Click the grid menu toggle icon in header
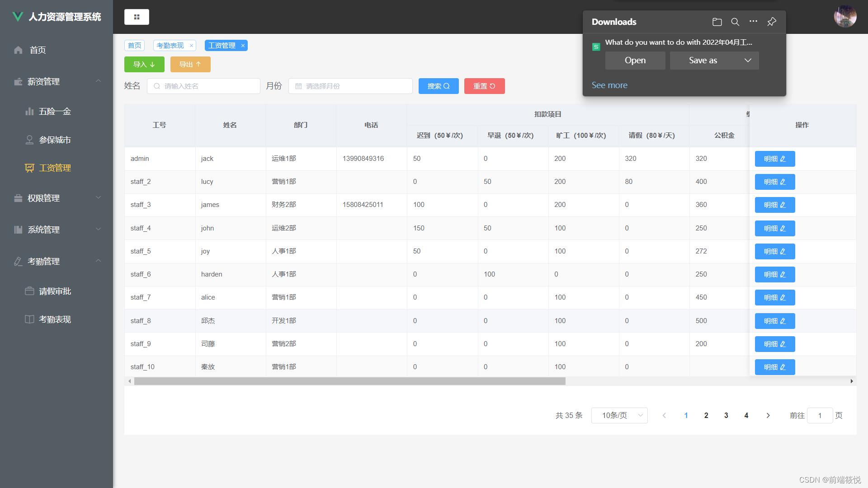The height and width of the screenshot is (488, 868). [137, 17]
